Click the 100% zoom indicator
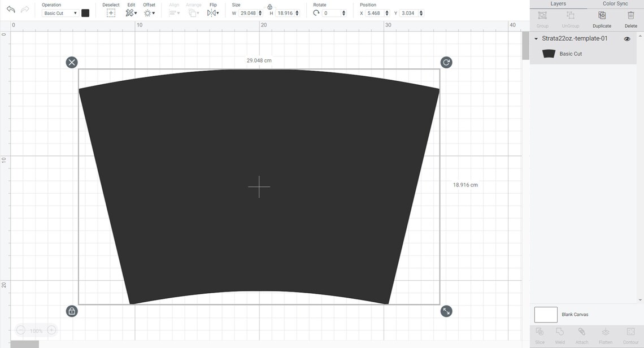 pyautogui.click(x=35, y=330)
